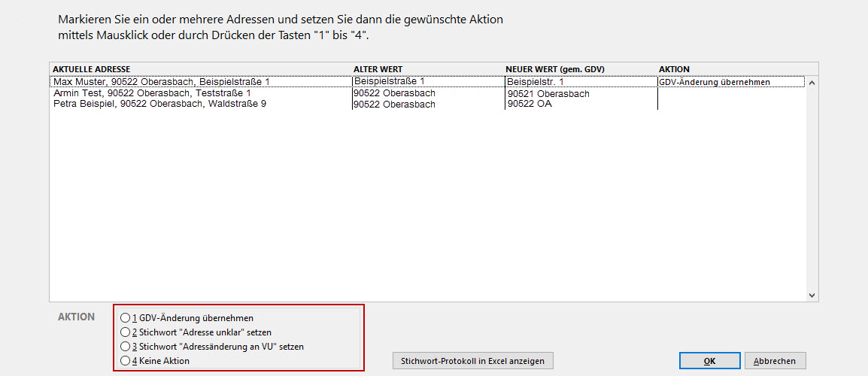
Task: Choose the "Adresse unklar" keyword radio option
Action: (125, 332)
